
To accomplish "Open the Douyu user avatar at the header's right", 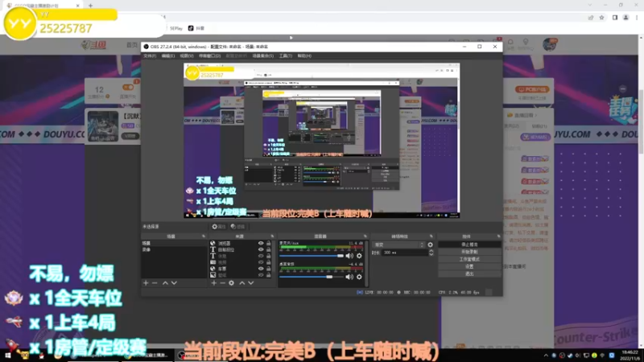I will click(550, 44).
